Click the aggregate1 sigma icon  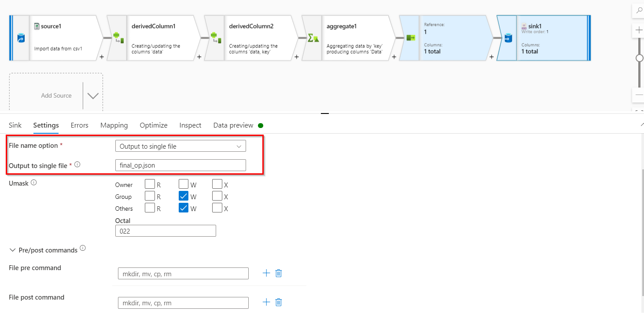(313, 38)
